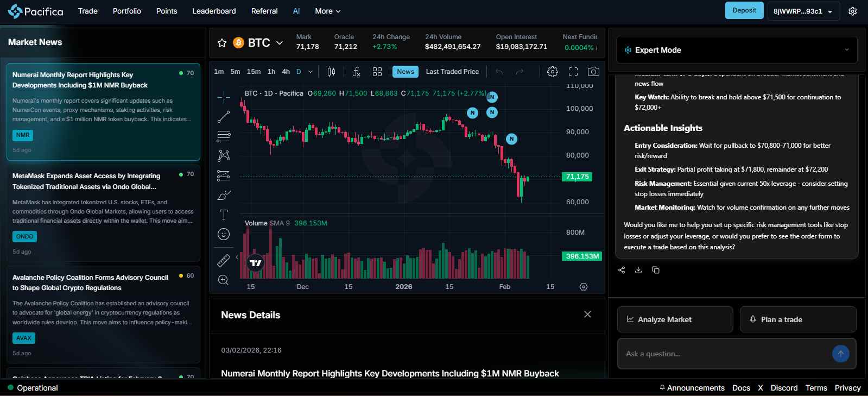Click the Deposit button
Viewport: 868px width, 396px height.
coord(744,10)
